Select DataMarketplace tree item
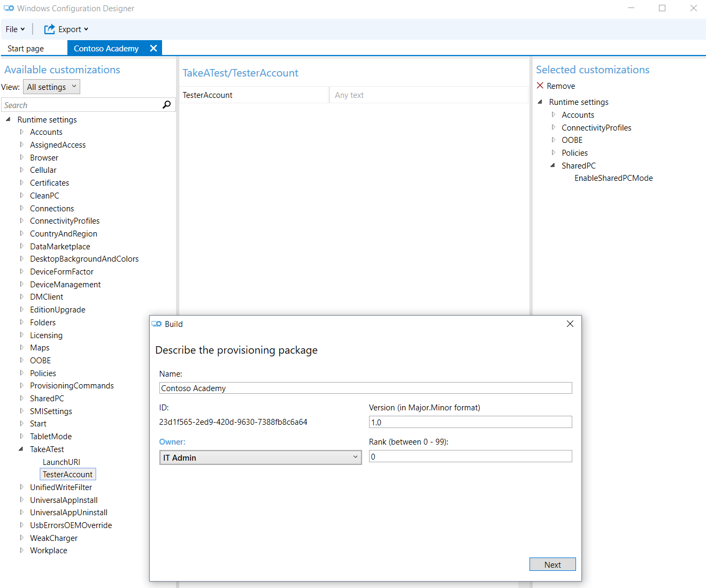Screen dimensions: 706x588 [x=60, y=247]
